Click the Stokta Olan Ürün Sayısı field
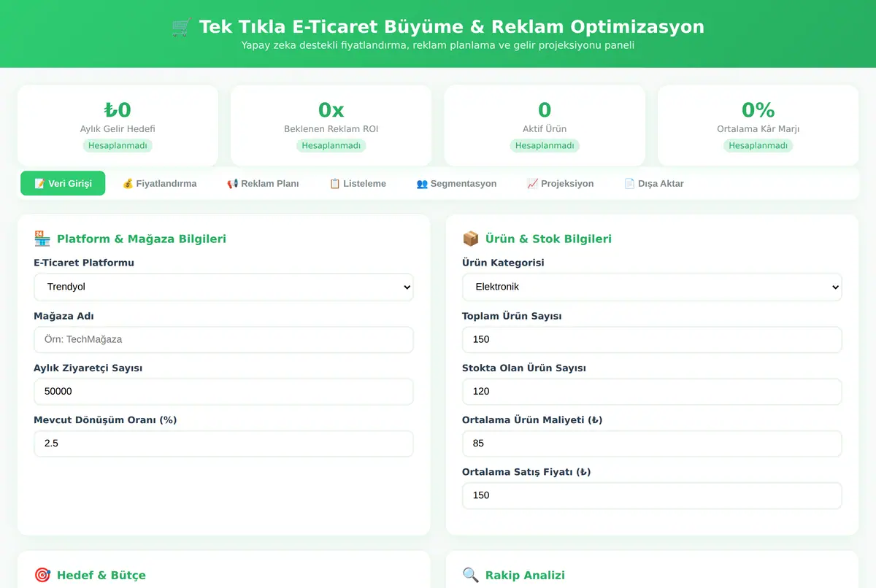 point(652,391)
